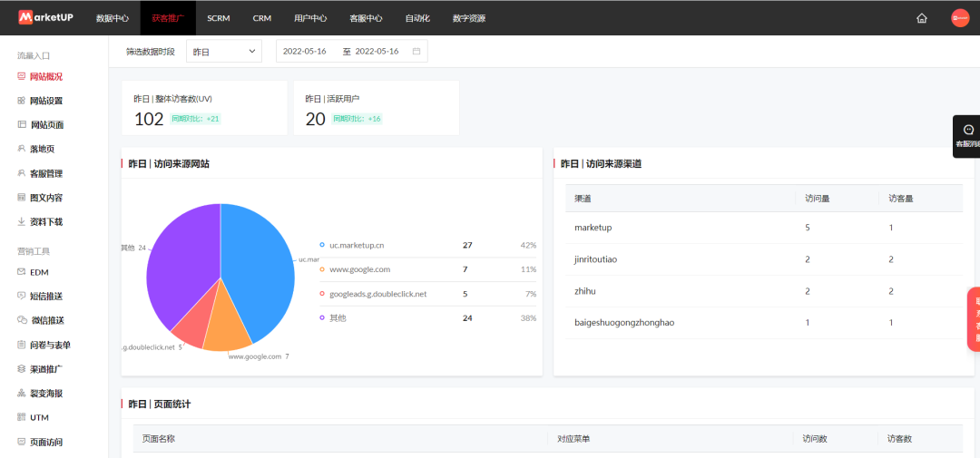
Task: Open the 昨日 time period dropdown
Action: coord(224,51)
